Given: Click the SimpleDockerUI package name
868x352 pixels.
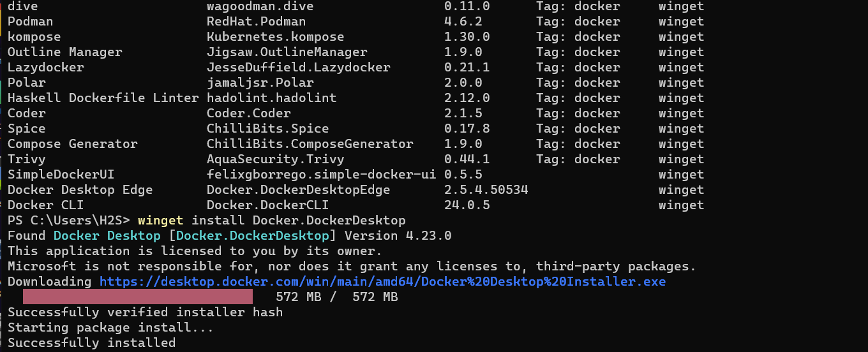Looking at the screenshot, I should (x=61, y=175).
